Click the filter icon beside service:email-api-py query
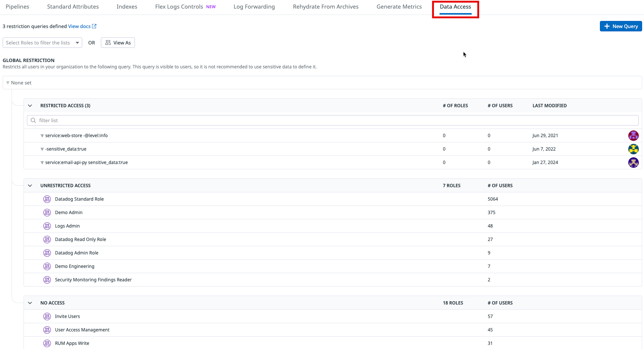 pos(42,163)
